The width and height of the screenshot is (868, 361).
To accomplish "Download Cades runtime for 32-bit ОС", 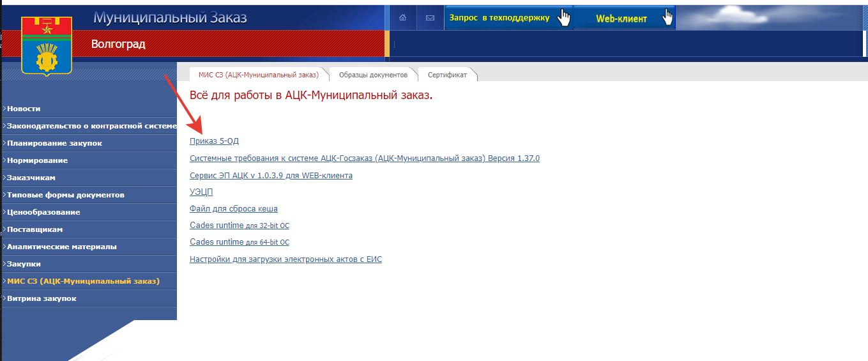I will click(240, 226).
